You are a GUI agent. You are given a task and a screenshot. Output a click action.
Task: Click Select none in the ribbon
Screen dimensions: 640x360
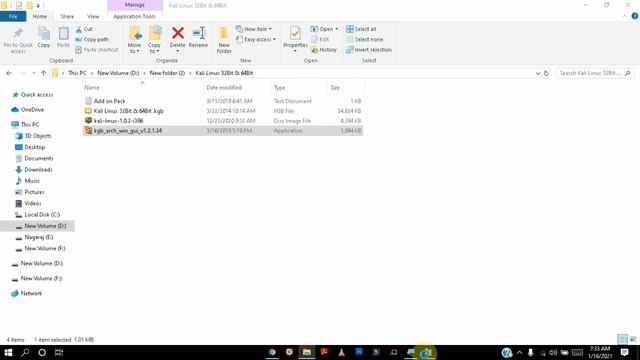pyautogui.click(x=364, y=39)
